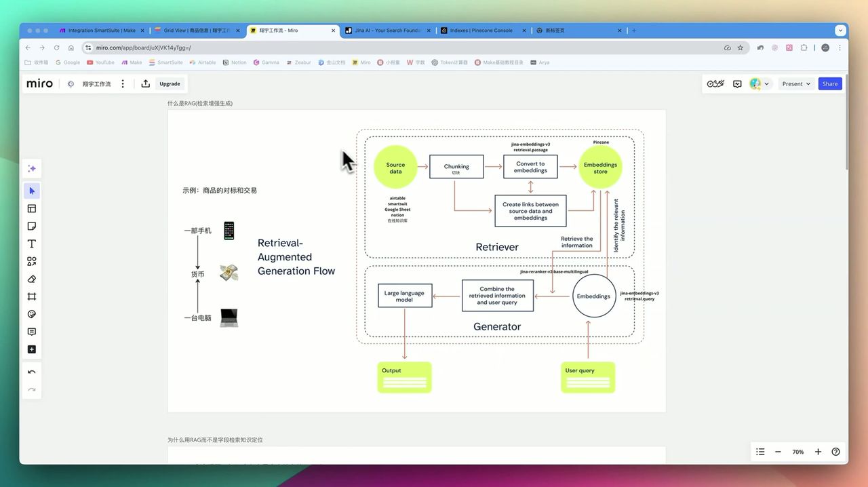Select the eraser tool
The width and height of the screenshot is (868, 487).
coord(32,279)
